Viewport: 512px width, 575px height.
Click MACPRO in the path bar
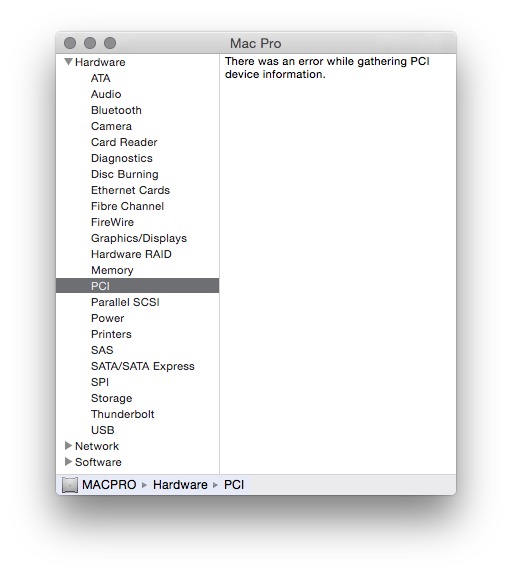pyautogui.click(x=109, y=485)
